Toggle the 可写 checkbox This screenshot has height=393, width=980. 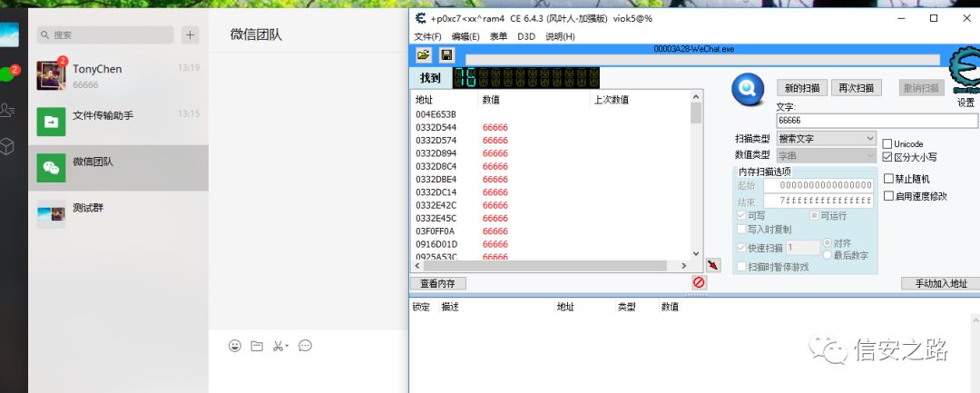[742, 215]
